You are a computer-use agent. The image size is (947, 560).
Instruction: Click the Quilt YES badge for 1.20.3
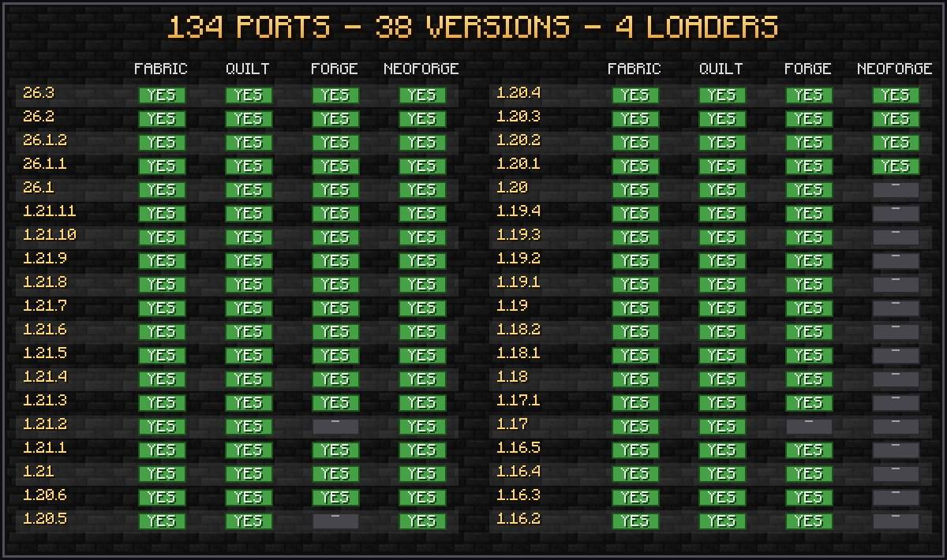[722, 119]
